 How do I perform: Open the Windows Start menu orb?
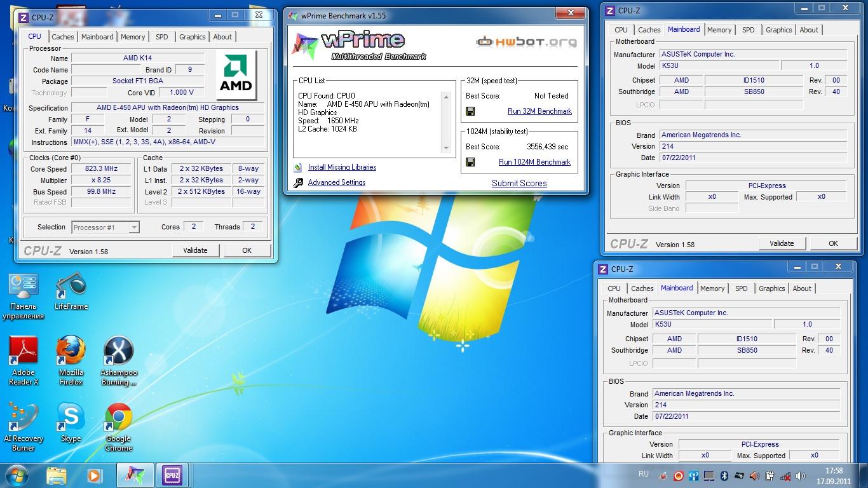17,475
